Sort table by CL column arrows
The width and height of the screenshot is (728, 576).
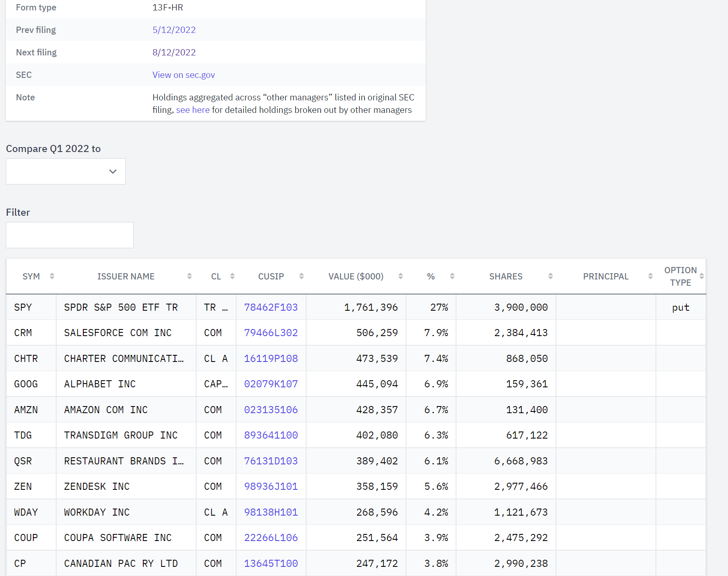click(232, 276)
